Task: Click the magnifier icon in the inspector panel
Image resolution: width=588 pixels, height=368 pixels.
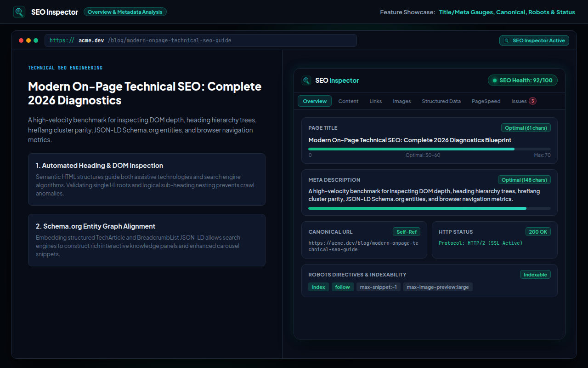Action: pos(306,80)
